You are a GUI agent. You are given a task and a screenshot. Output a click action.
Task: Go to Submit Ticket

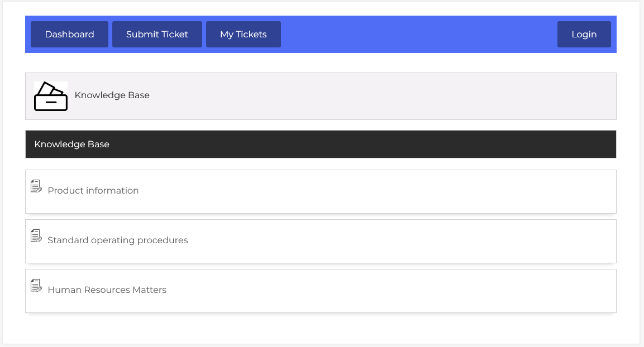pos(157,34)
